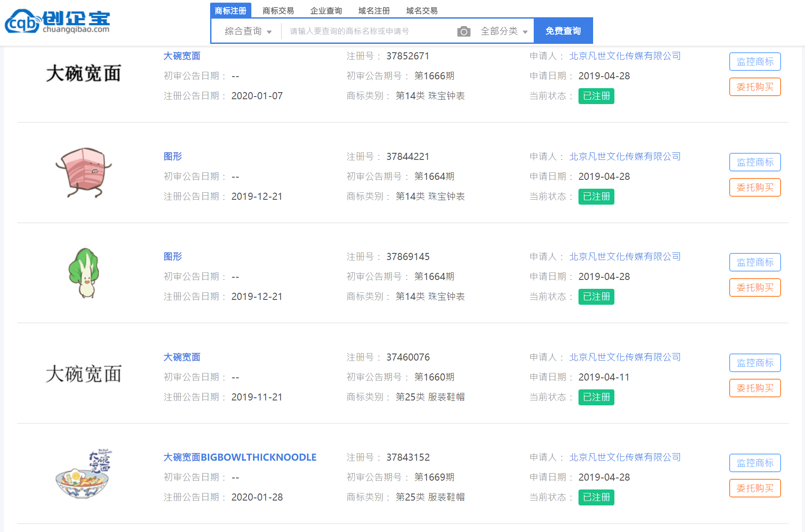Open the 综合查询 dropdown
The image size is (805, 532).
click(x=248, y=31)
